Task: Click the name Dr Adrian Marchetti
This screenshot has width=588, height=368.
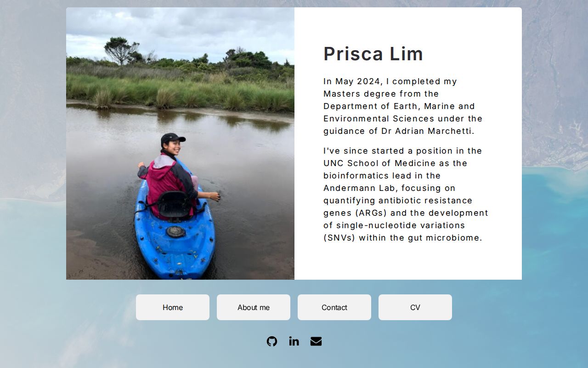Action: click(427, 131)
